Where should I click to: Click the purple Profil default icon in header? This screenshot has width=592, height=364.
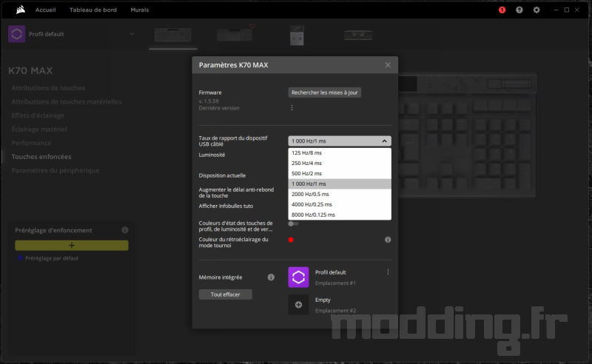coord(16,34)
